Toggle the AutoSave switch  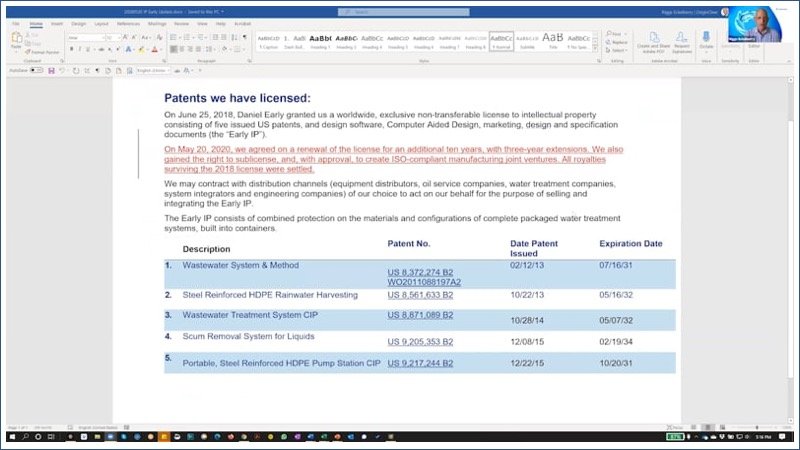(36, 70)
